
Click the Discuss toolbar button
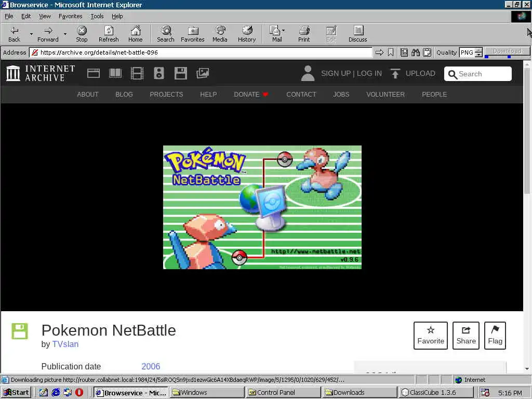click(x=357, y=34)
